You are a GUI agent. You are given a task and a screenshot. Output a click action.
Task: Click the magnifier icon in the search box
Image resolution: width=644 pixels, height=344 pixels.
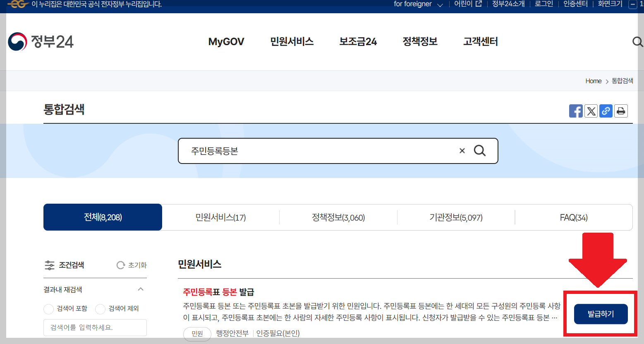[x=480, y=151]
